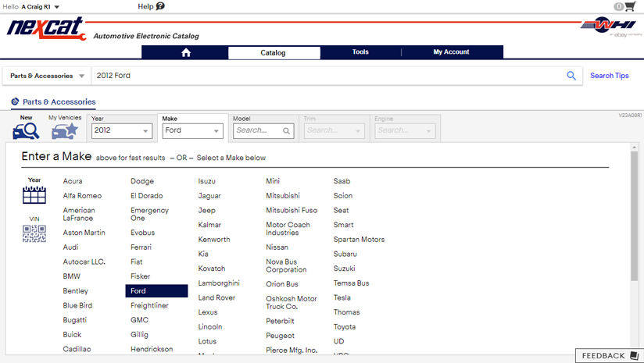Open the shopping cart icon
This screenshot has height=363, width=644.
[630, 6]
